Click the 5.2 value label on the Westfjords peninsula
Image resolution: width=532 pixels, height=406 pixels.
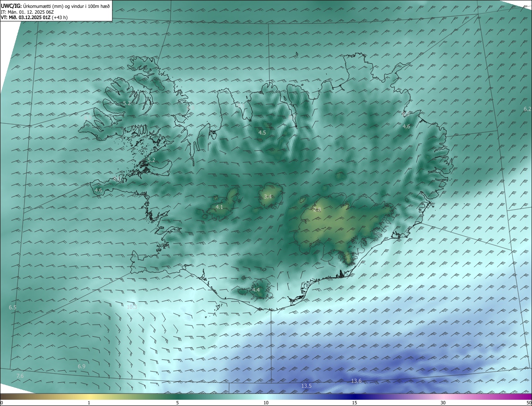(127, 103)
